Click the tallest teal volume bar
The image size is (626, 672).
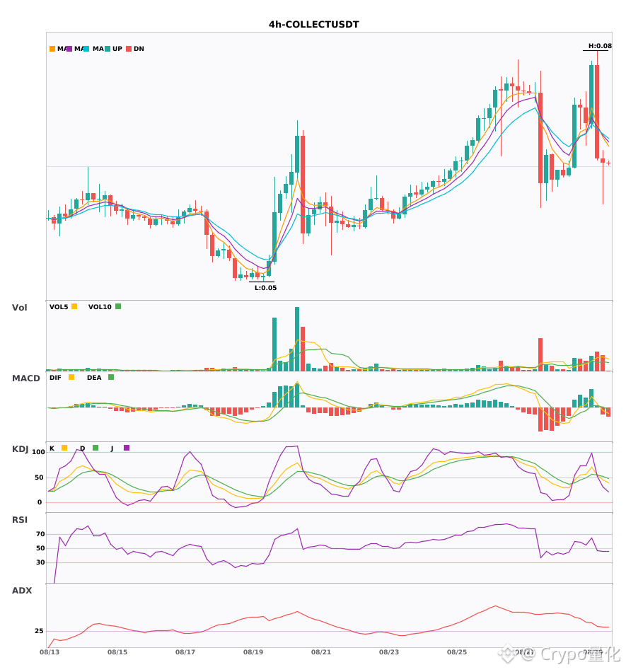297,339
